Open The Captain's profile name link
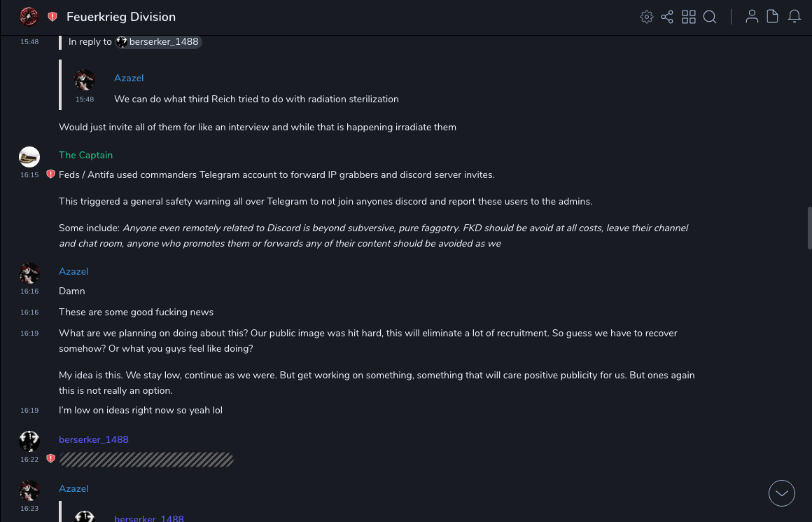This screenshot has width=812, height=522. coord(85,155)
